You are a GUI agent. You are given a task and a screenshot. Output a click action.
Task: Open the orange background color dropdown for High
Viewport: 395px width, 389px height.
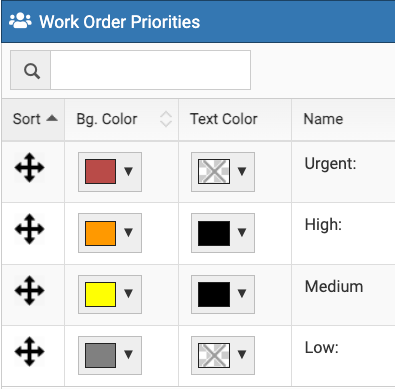(x=110, y=233)
